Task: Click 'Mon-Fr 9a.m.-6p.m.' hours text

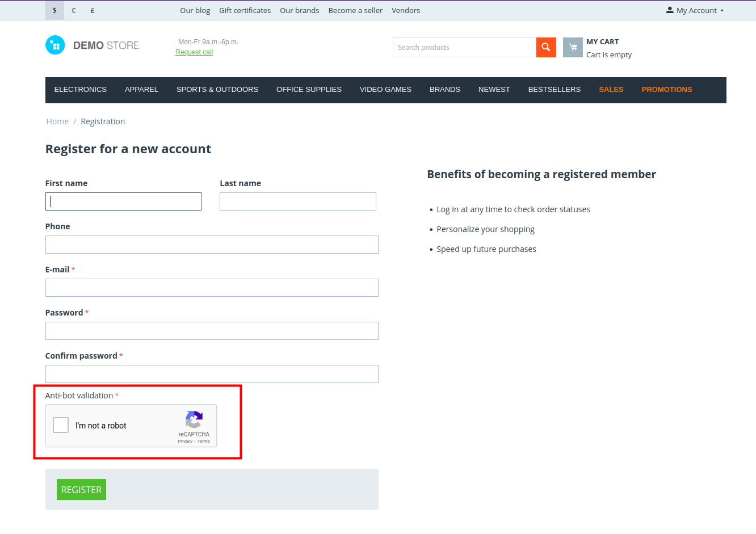Action: pos(208,42)
